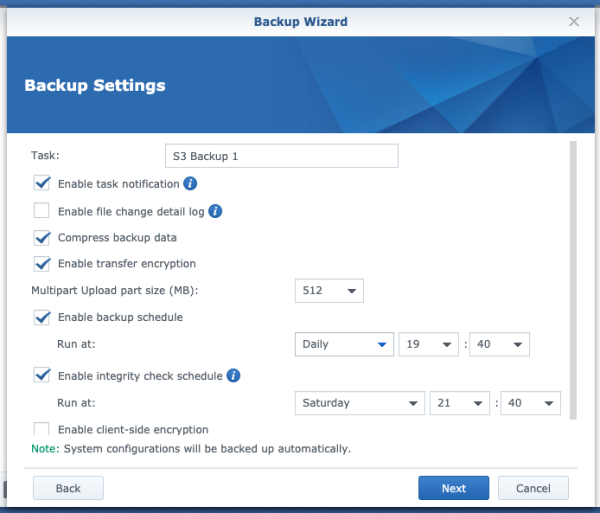Expand the Daily backup frequency dropdown
This screenshot has width=600, height=513.
click(x=344, y=344)
